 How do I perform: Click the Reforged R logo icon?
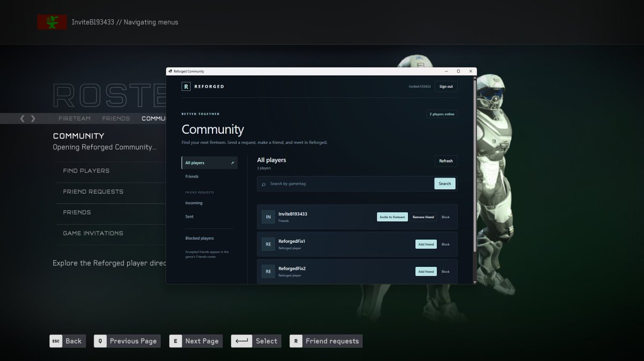(186, 86)
